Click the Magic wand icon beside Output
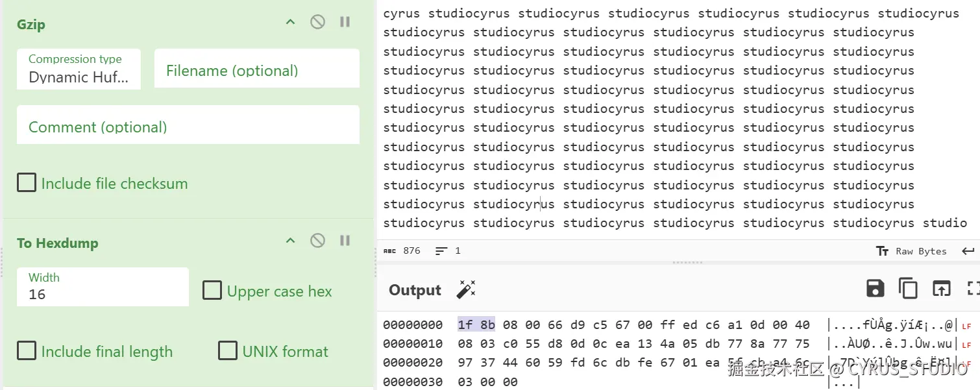 [466, 289]
